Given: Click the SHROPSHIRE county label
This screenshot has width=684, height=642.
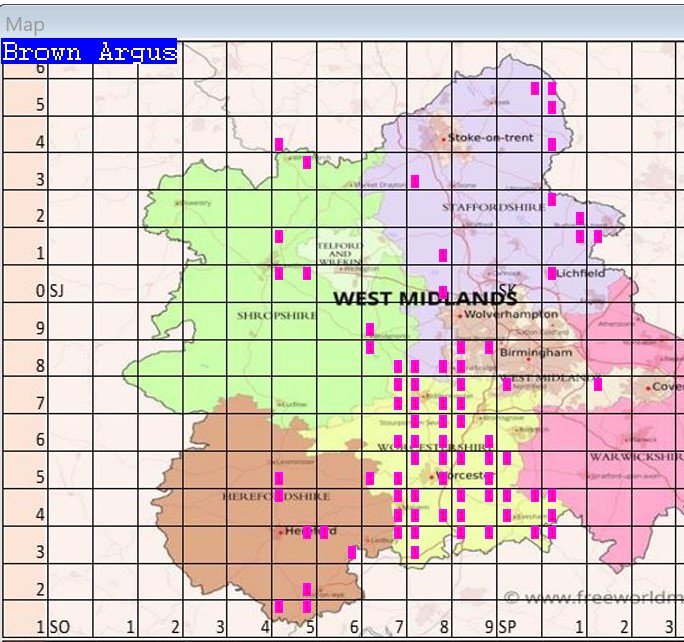Looking at the screenshot, I should click(277, 315).
